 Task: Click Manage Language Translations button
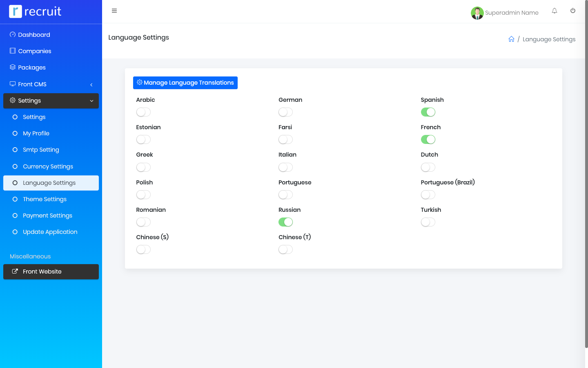pyautogui.click(x=185, y=83)
